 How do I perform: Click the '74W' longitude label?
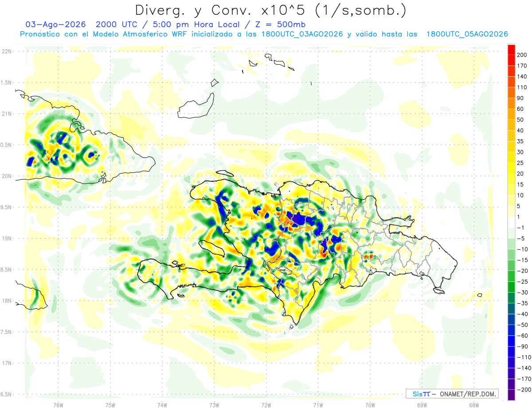click(x=162, y=405)
